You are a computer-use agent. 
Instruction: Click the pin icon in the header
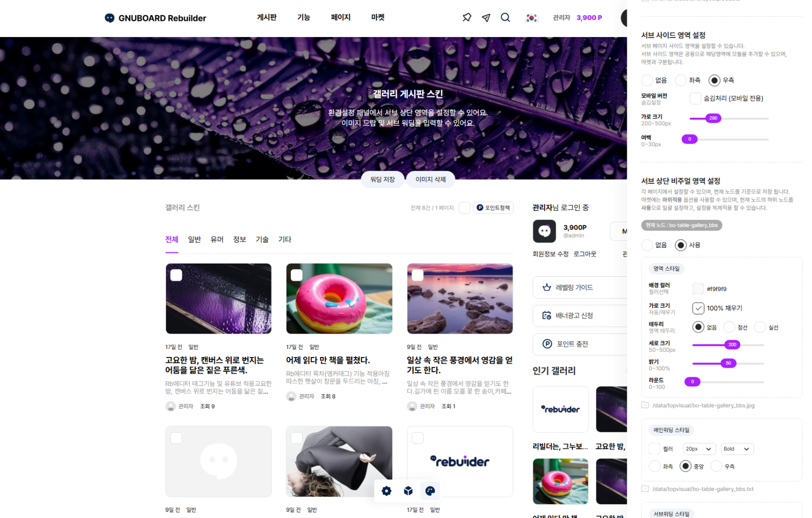pyautogui.click(x=467, y=17)
